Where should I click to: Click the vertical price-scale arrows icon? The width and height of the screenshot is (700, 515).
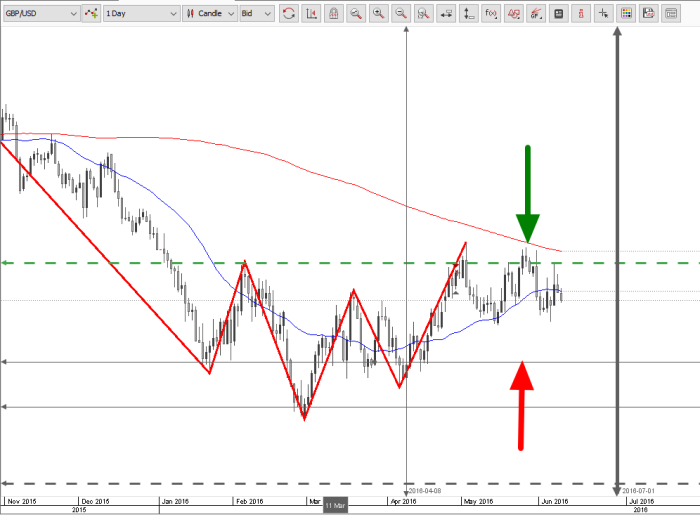pos(469,14)
